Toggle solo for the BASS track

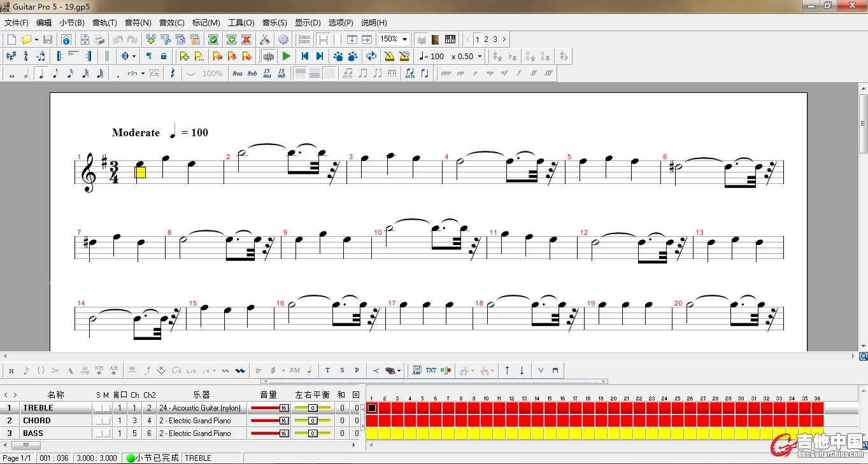click(x=98, y=433)
